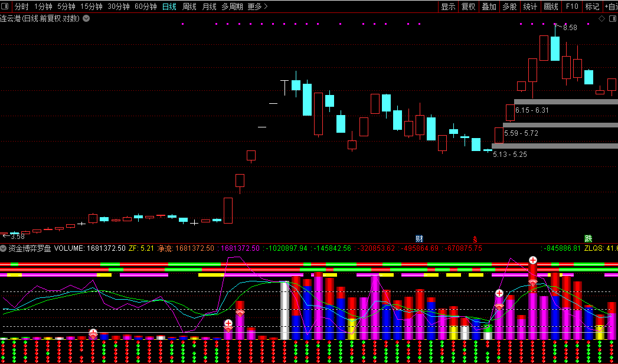Open the green 跌 marker icon
This screenshot has width=618, height=364.
588,238
